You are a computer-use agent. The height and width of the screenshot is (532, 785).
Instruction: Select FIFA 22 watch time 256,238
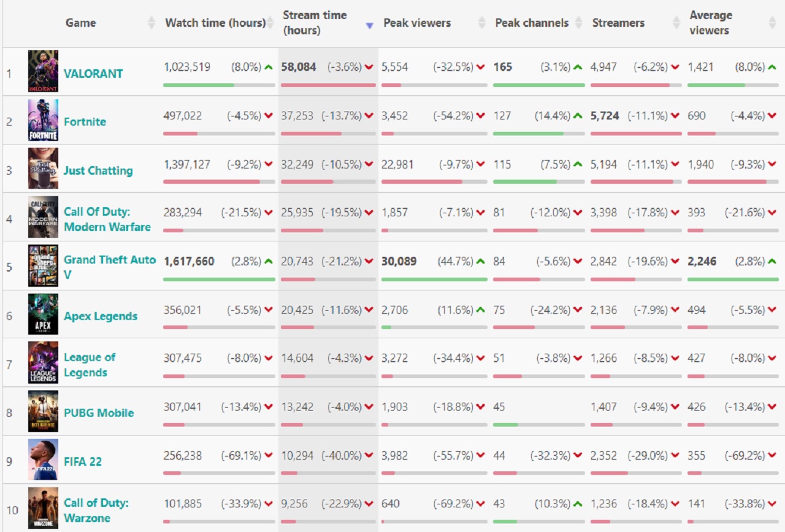click(182, 456)
